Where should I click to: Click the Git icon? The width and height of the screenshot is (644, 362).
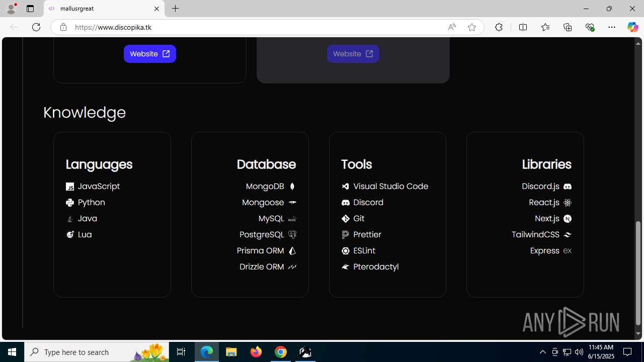tap(345, 219)
